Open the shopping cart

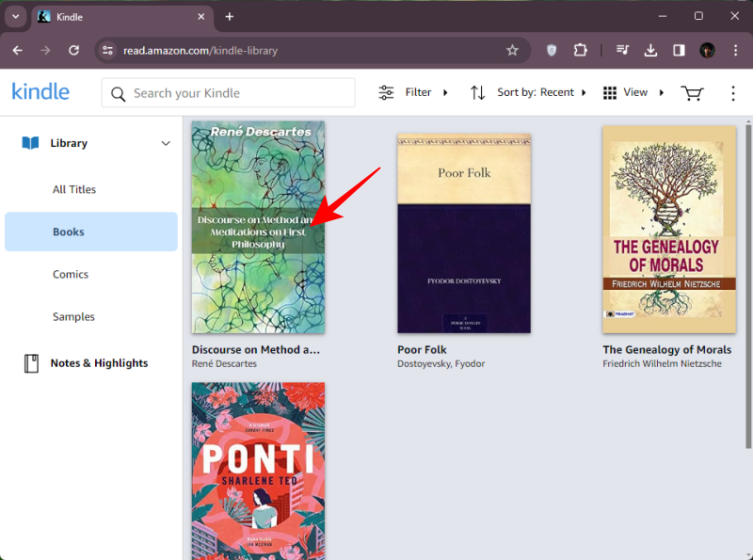coord(692,92)
